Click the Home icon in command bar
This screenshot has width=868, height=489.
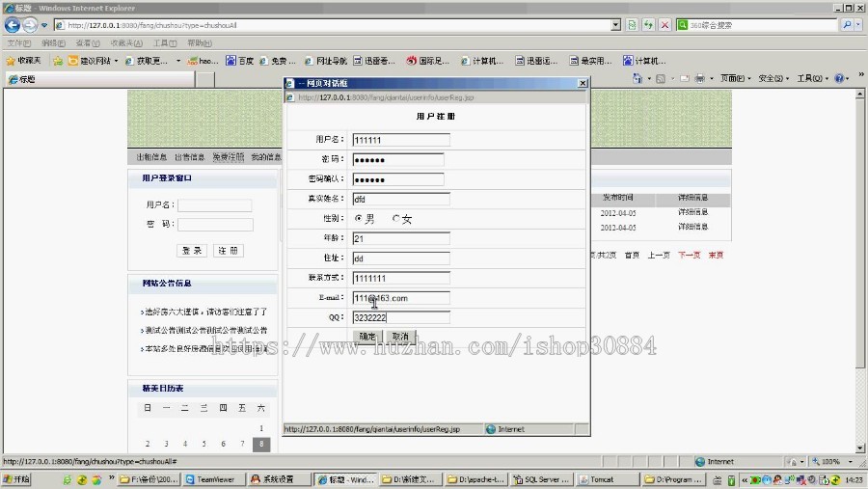(x=637, y=79)
